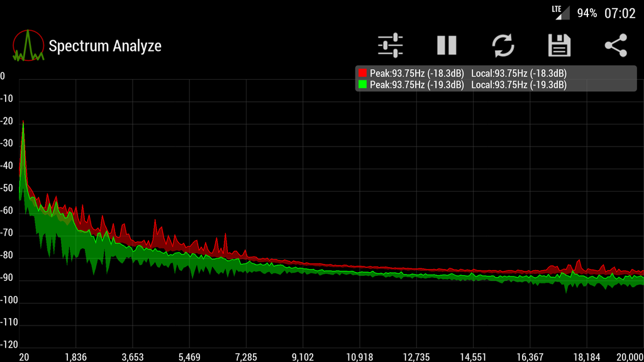Tap the 93.75Hz peak spike on graph
644x362 pixels.
23,123
